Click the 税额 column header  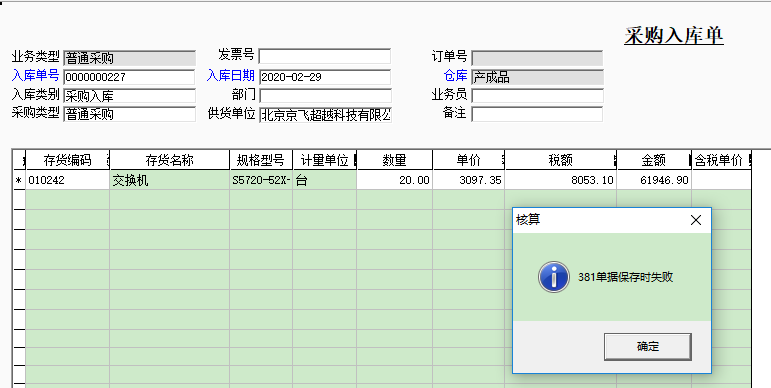click(x=561, y=160)
